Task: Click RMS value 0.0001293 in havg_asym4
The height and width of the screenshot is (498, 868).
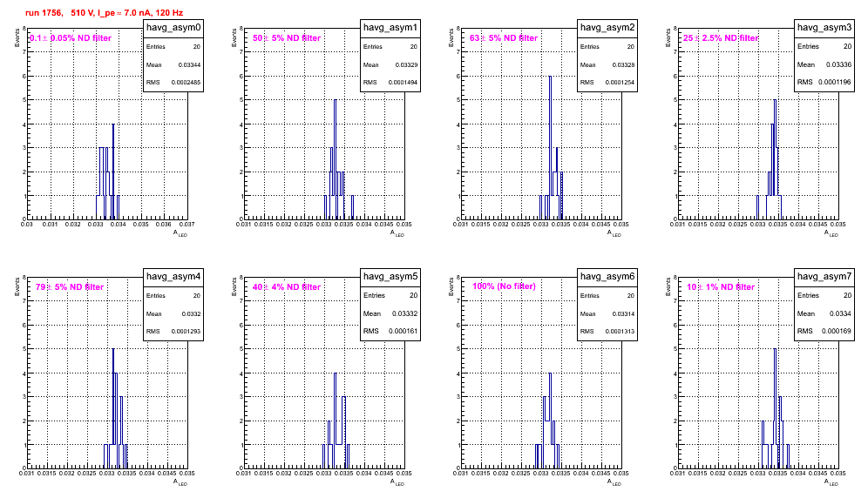Action: [x=186, y=332]
